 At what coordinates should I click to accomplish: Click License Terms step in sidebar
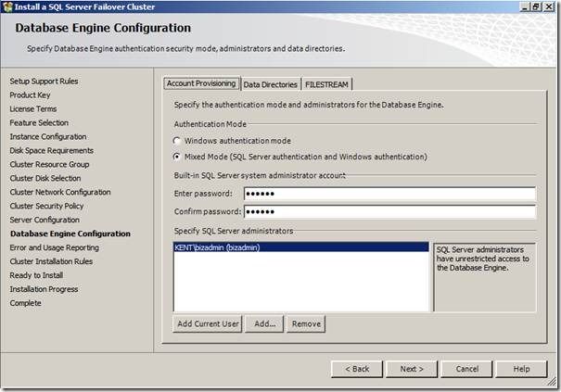click(x=32, y=108)
